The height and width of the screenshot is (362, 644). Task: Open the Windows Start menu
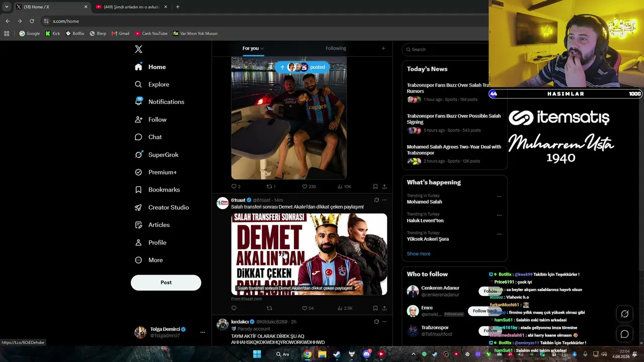pos(257,354)
